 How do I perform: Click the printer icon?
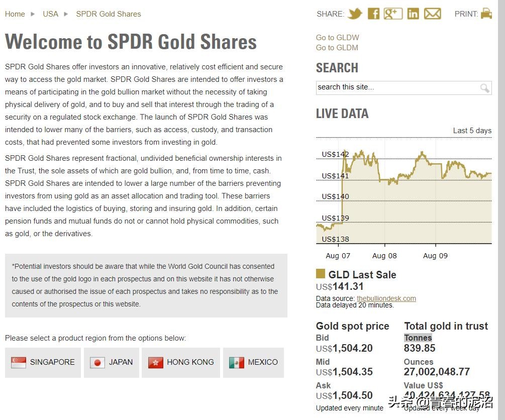coord(486,14)
